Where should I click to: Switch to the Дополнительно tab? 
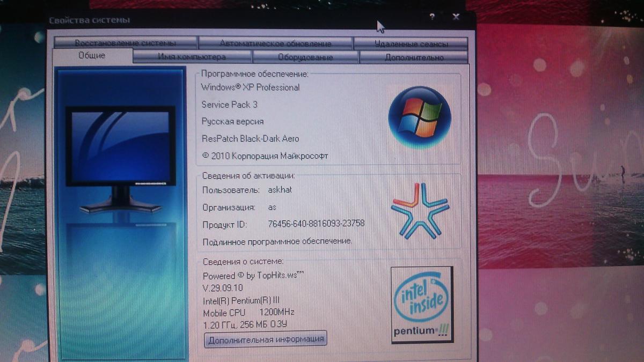coord(414,57)
